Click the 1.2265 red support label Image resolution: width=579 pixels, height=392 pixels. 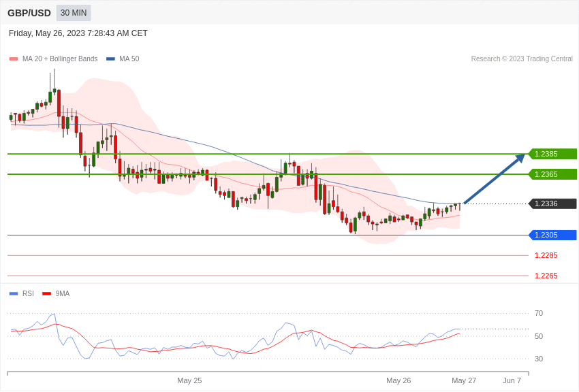click(546, 276)
